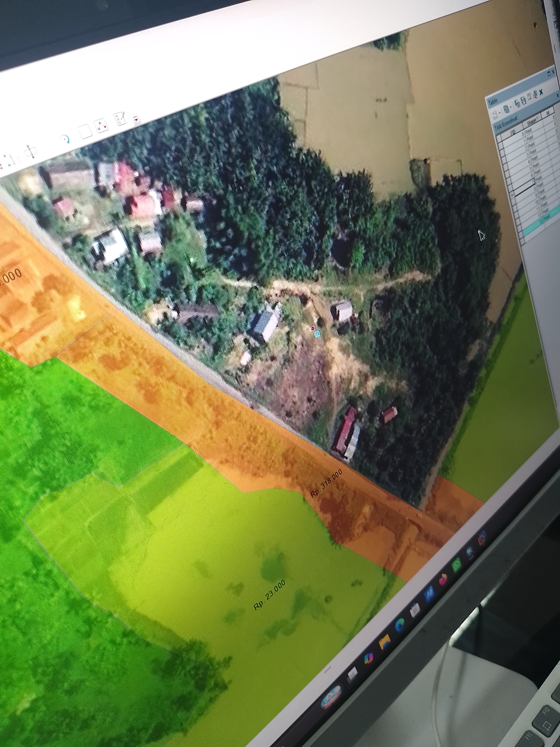Open Task View on the taskbar

click(x=352, y=674)
